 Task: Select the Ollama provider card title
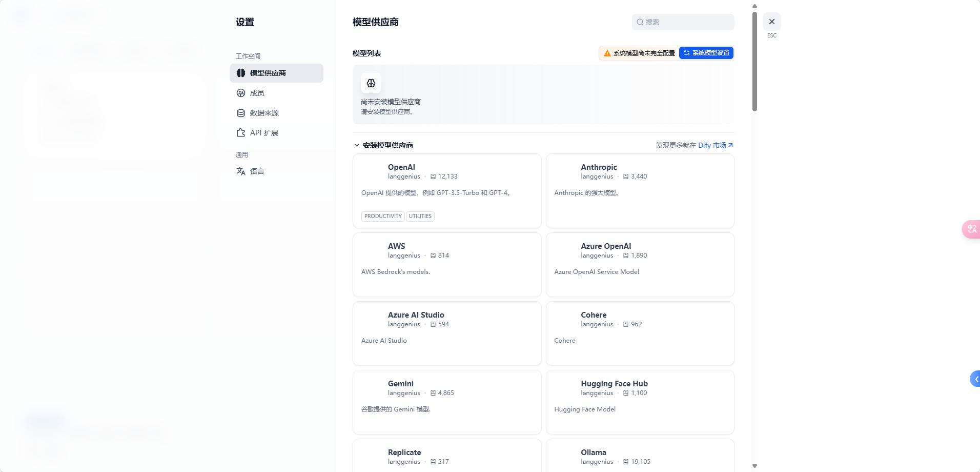coord(594,453)
